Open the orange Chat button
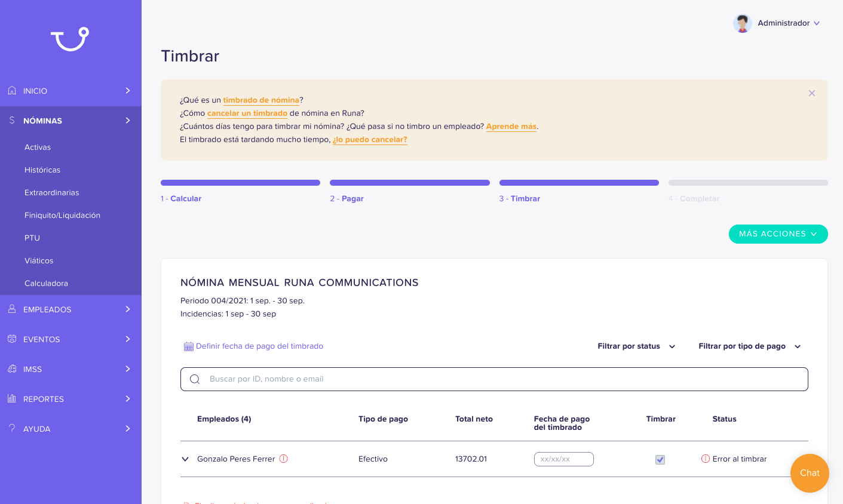Viewport: 843px width, 504px height. 810,473
